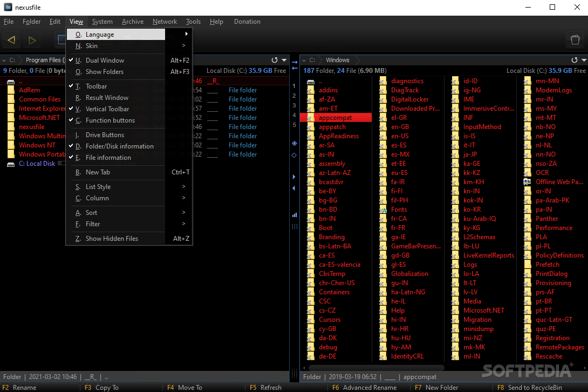588x392 pixels.
Task: Click F7 New Folder function button
Action: click(436, 388)
